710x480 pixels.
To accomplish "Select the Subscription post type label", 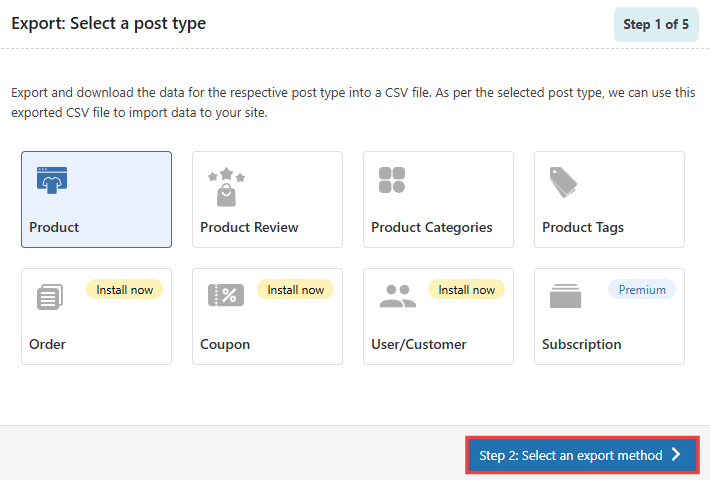I will point(581,344).
